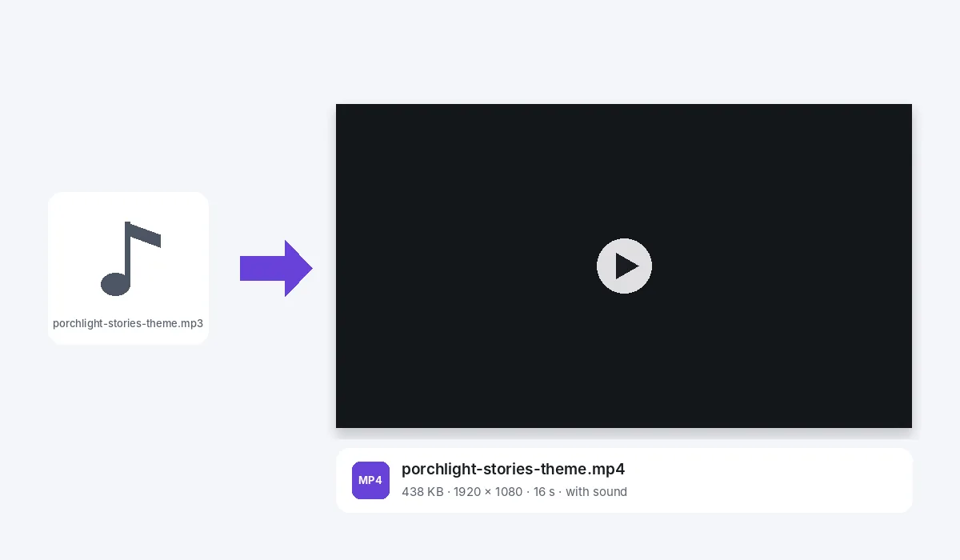960x560 pixels.
Task: Click the dark video preview thumbnail
Action: pos(624,266)
